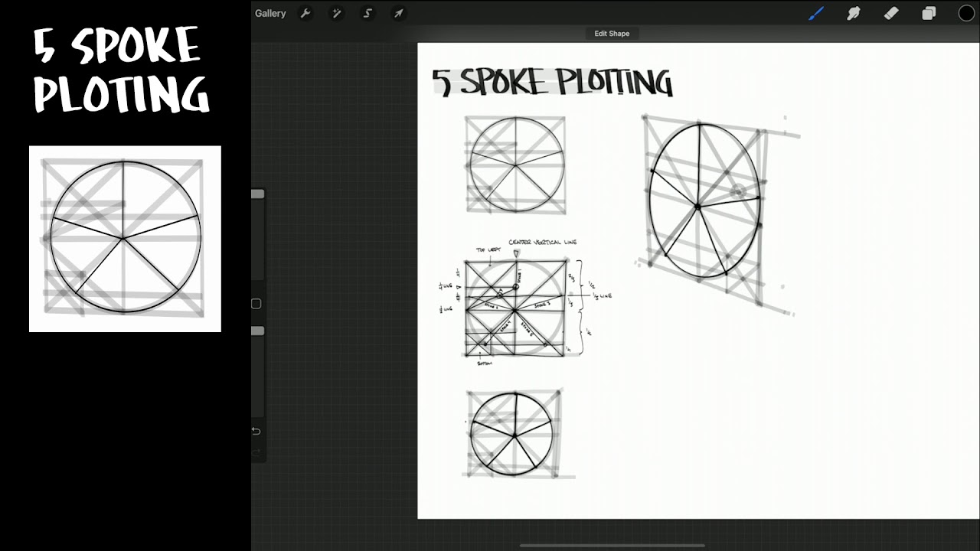Viewport: 980px width, 551px height.
Task: Select the Smudge tool
Action: click(854, 13)
